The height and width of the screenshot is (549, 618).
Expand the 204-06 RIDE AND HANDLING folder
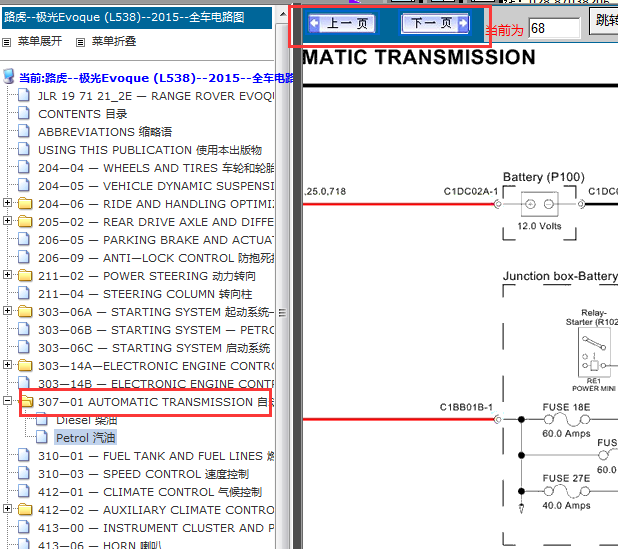(x=7, y=203)
